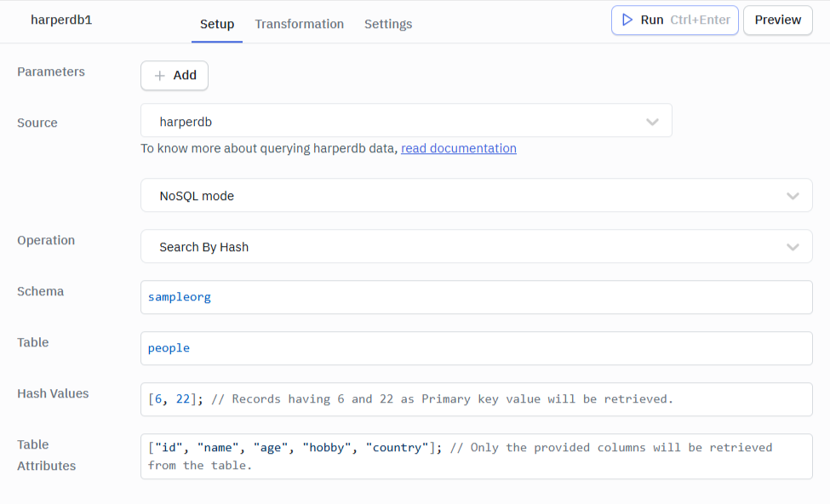830x504 pixels.
Task: Add a new parameter
Action: pos(175,76)
